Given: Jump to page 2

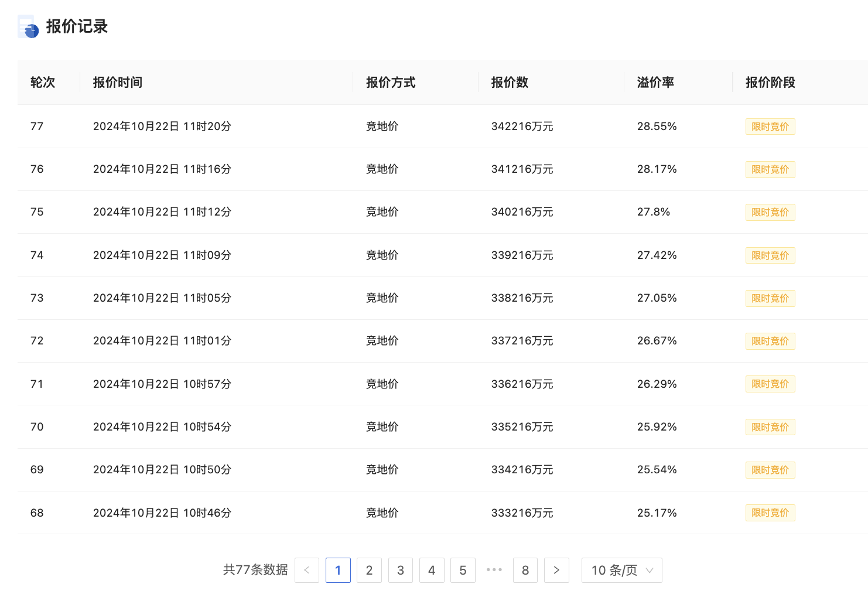Looking at the screenshot, I should [x=369, y=570].
